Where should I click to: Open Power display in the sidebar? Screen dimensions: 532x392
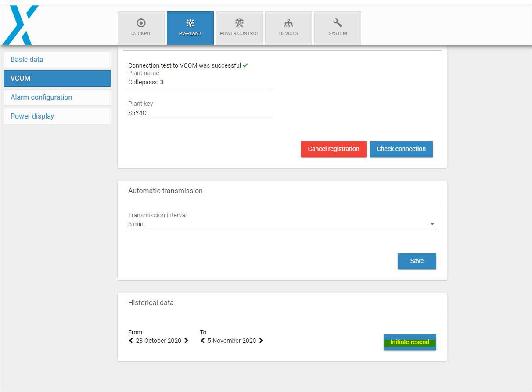(x=57, y=116)
